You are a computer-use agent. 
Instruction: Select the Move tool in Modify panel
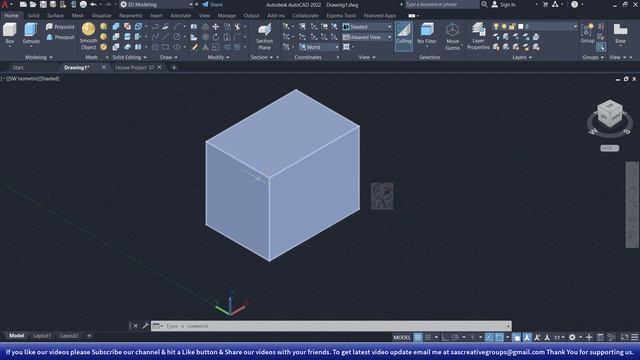pos(216,27)
